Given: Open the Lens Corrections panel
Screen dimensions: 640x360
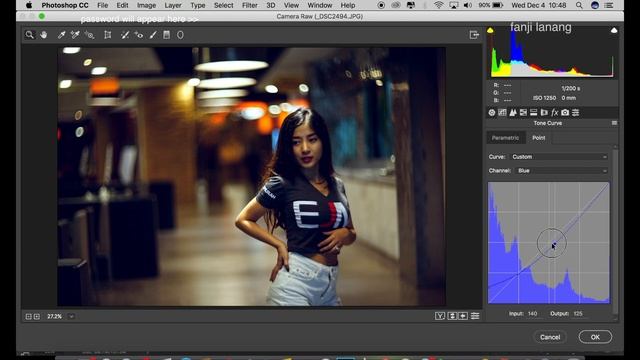Looking at the screenshot, I should tap(544, 112).
